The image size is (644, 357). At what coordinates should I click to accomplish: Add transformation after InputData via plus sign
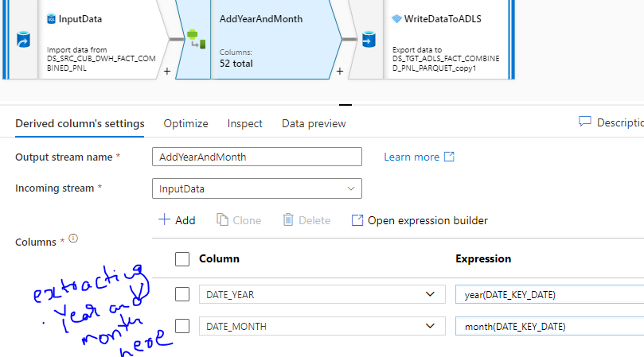click(x=166, y=71)
